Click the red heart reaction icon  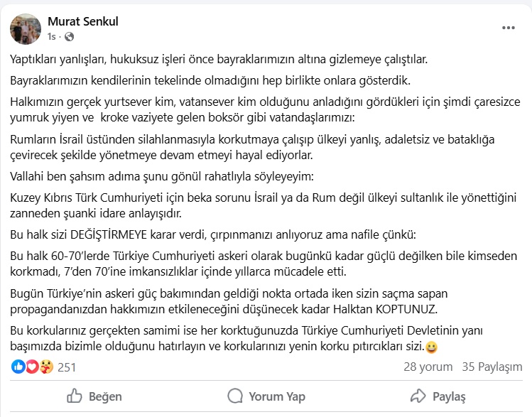(x=31, y=367)
